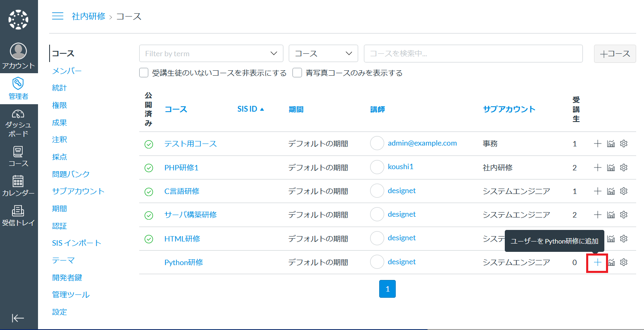Viewport: 644px width, 330px height.
Task: Sort by SIS ID column header
Action: (x=250, y=109)
